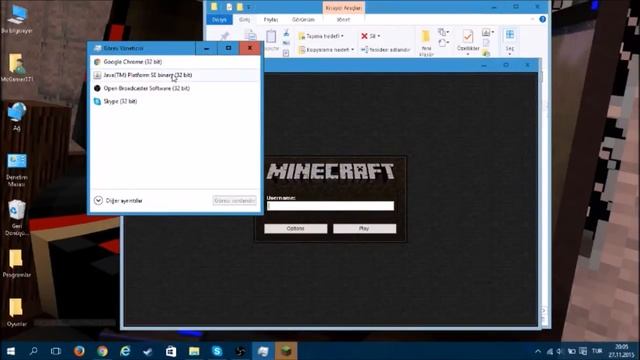This screenshot has height=360, width=640.
Task: Open Internet Explorer from the taskbar
Action: (125, 351)
